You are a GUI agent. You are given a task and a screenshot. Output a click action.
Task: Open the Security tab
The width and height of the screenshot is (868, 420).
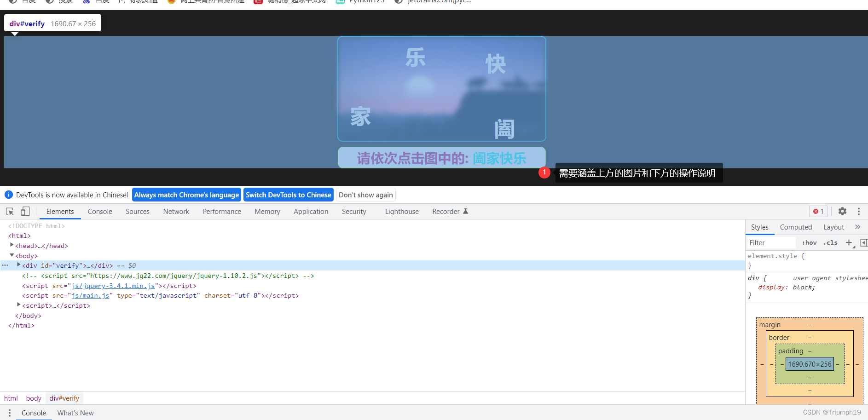(354, 211)
